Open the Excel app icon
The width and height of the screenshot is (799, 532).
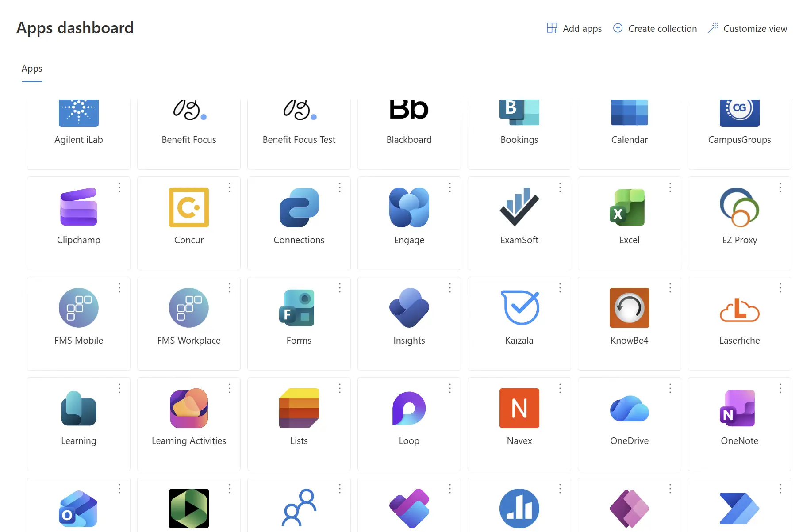(627, 207)
